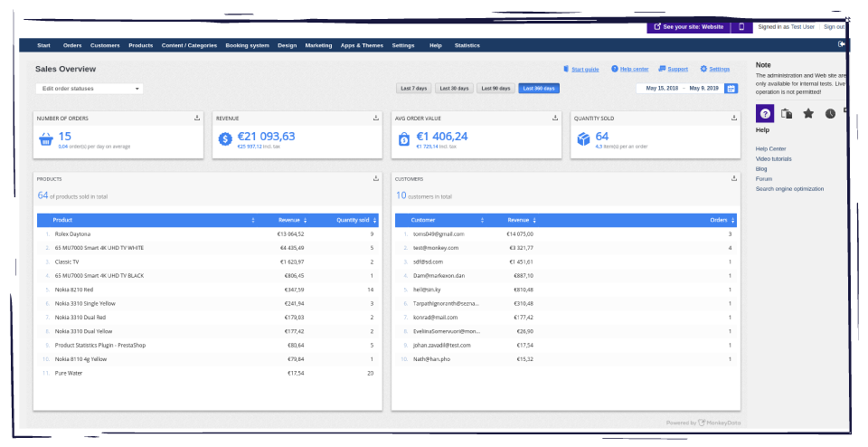Click the box quantity sold icon
The width and height of the screenshot is (868, 447).
click(x=583, y=139)
